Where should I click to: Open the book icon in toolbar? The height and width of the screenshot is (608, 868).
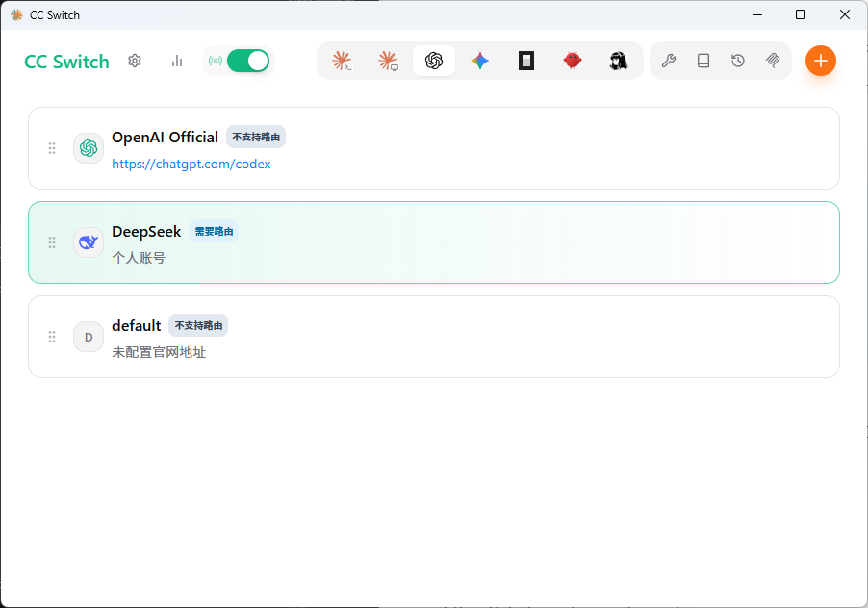click(x=703, y=61)
